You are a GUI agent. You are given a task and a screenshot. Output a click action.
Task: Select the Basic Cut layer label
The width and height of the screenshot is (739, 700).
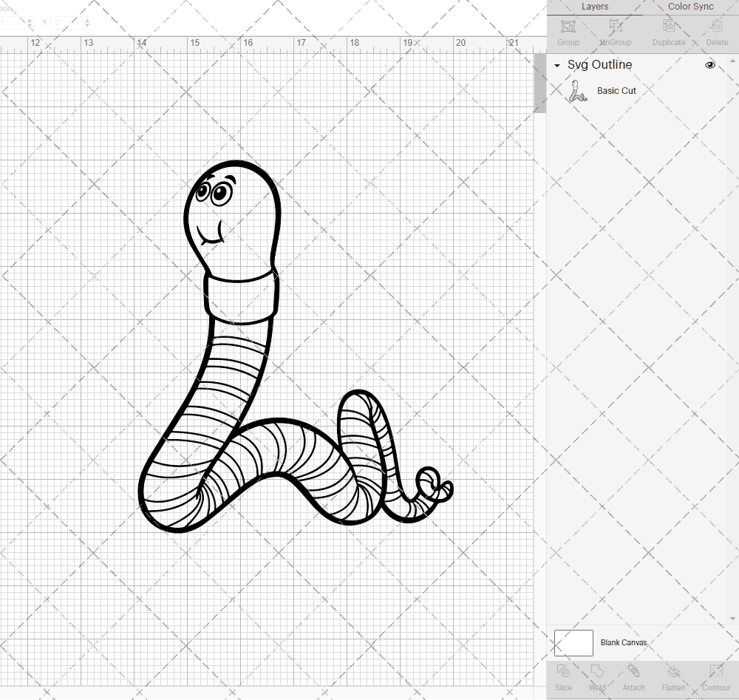click(x=616, y=91)
